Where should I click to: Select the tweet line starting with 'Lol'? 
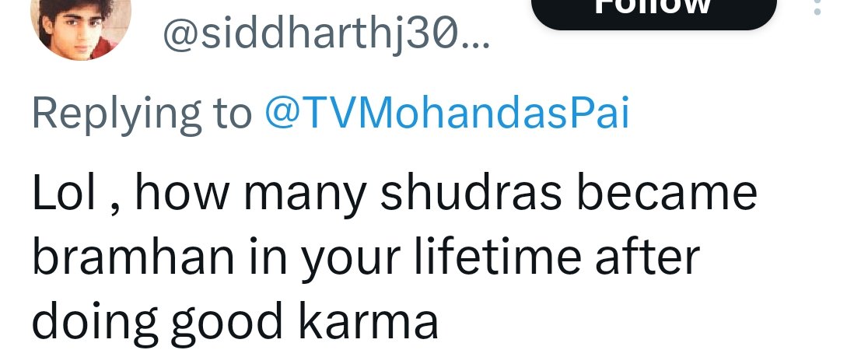[x=394, y=194]
